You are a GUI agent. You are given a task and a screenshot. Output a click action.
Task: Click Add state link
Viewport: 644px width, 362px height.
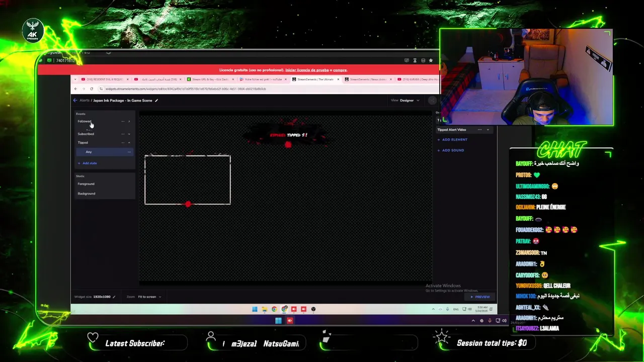[88, 163]
